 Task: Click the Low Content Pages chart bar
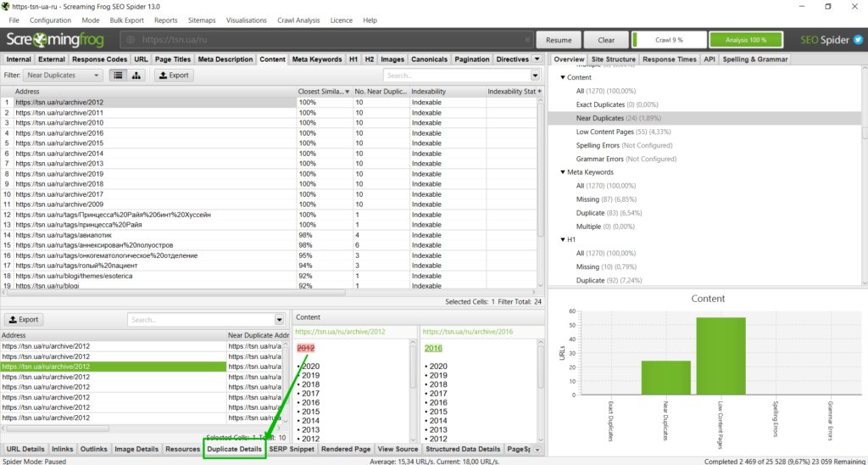pos(721,356)
